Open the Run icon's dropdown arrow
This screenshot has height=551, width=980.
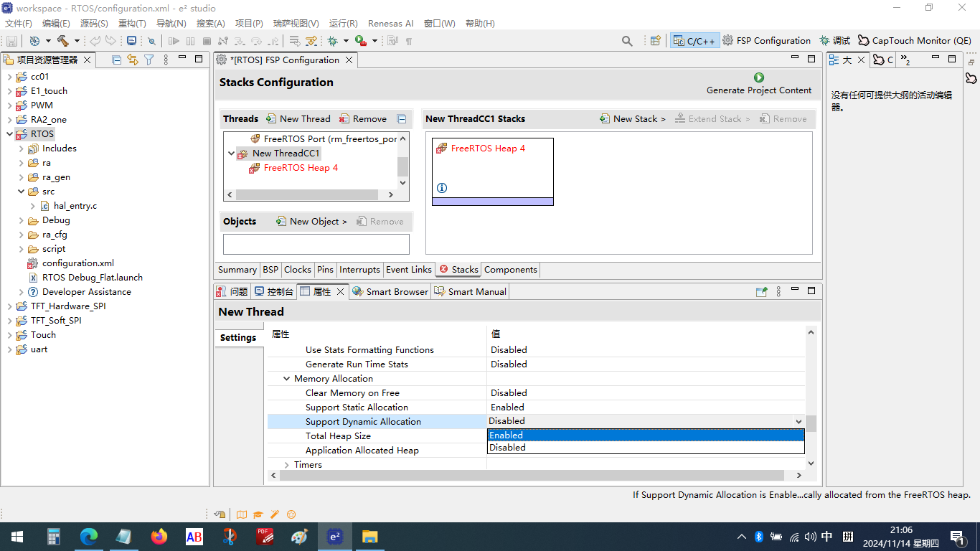coord(374,41)
